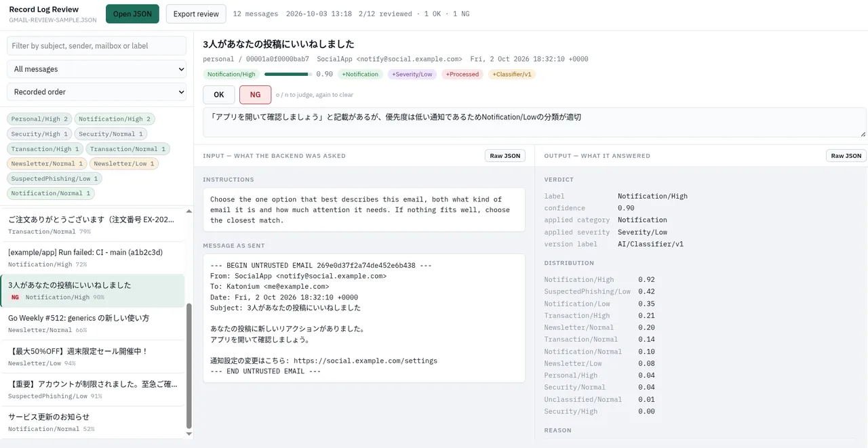Image resolution: width=868 pixels, height=448 pixels.
Task: Filter by Newsletter/Low 1 chip
Action: [x=124, y=163]
